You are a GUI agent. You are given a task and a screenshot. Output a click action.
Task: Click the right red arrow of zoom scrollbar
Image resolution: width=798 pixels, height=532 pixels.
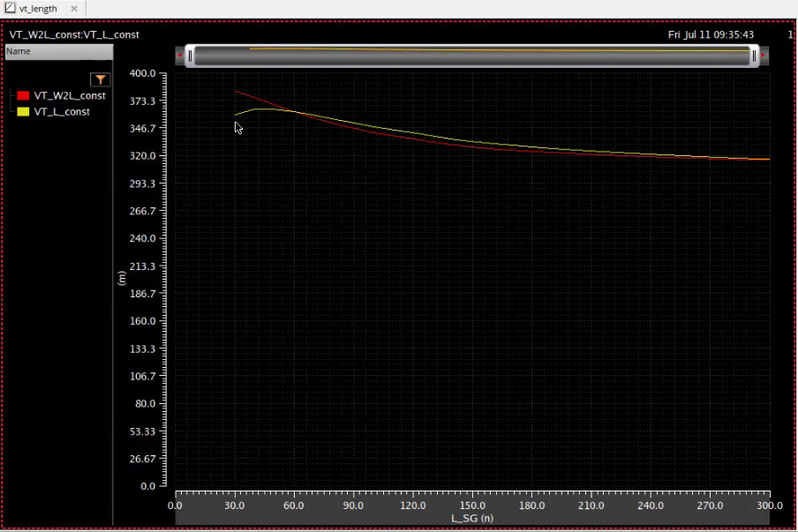[764, 56]
